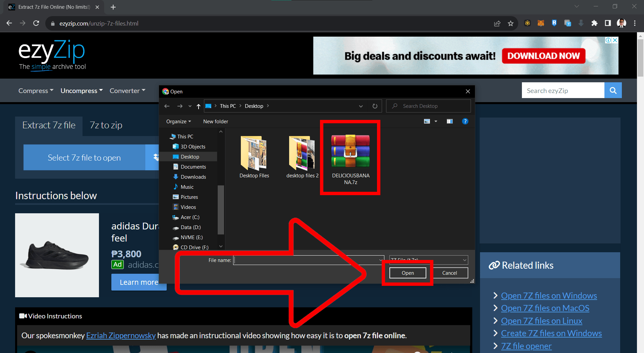Click the blue search magnifier button
Viewport: 644px width, 353px height.
613,90
